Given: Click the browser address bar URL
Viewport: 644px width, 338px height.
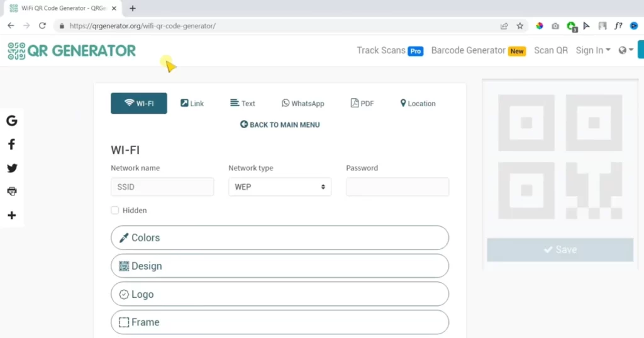Looking at the screenshot, I should (143, 26).
